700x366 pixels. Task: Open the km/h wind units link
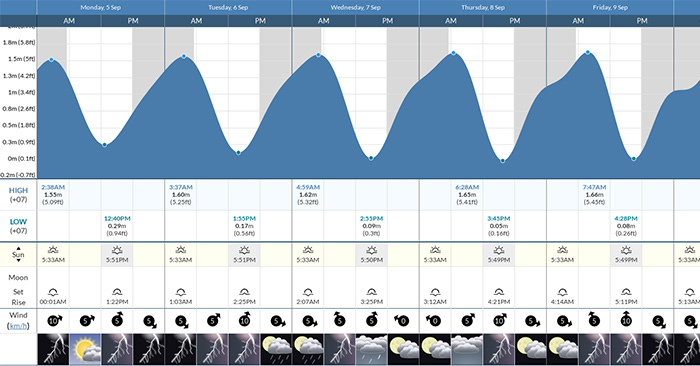18,326
